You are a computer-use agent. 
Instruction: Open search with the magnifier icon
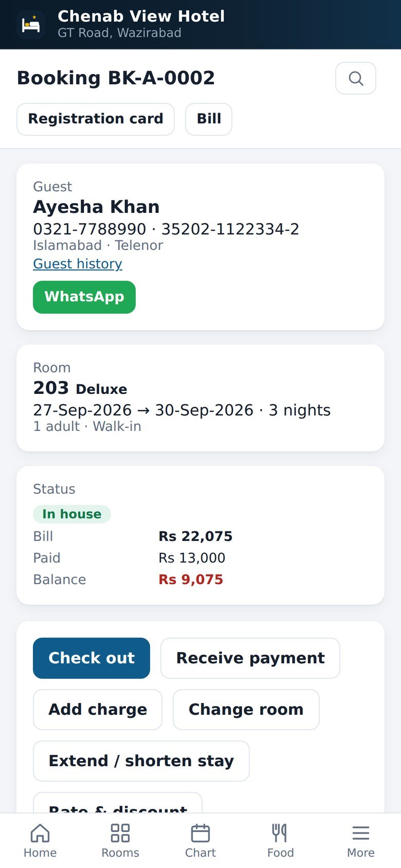(356, 78)
